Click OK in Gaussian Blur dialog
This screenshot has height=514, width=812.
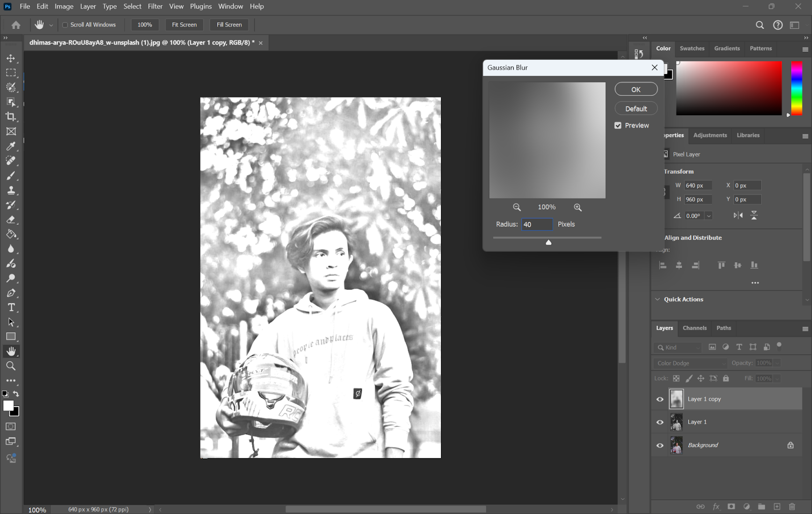click(636, 89)
